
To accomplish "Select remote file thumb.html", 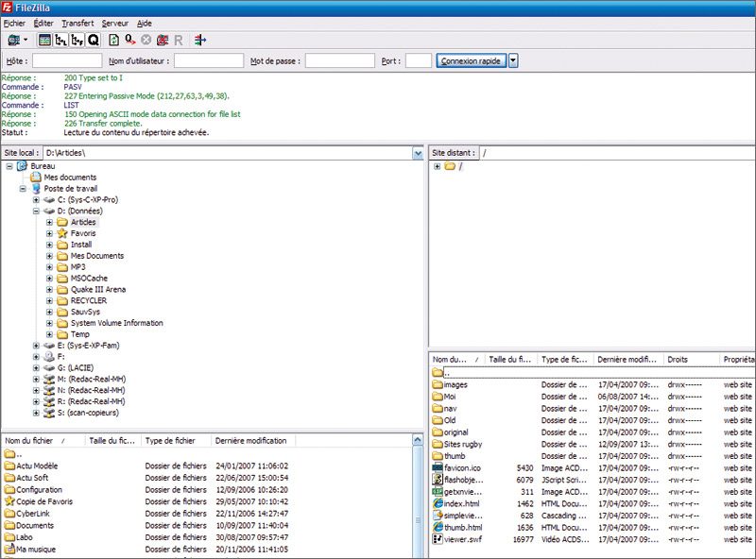I will click(x=463, y=528).
